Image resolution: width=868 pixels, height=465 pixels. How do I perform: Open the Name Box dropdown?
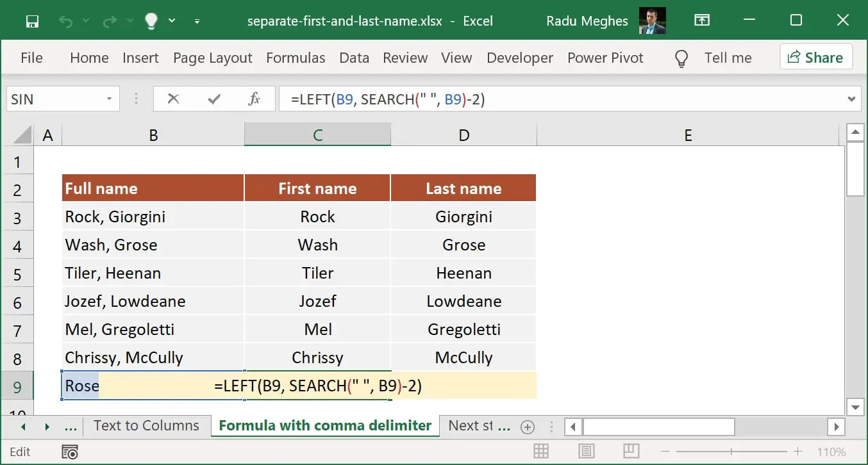(108, 99)
